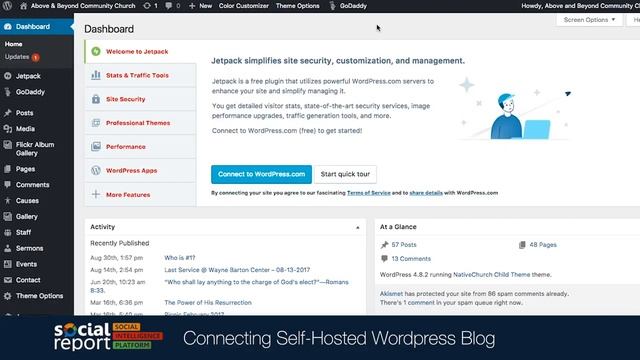Open the 1 comment spam queue link

click(x=419, y=303)
